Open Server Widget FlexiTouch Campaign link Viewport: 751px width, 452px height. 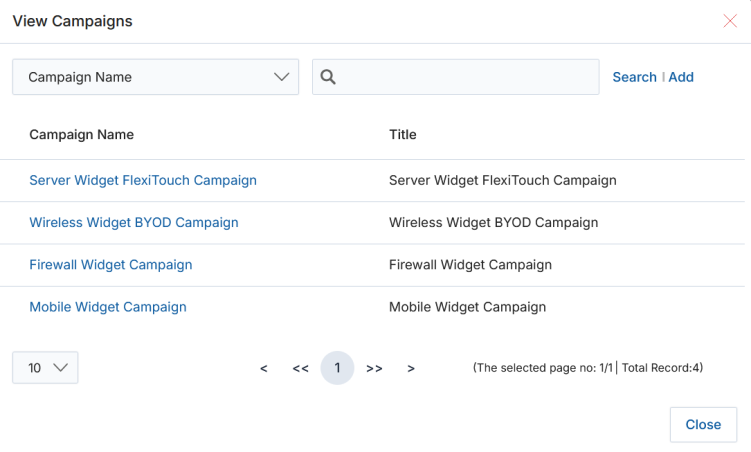143,181
